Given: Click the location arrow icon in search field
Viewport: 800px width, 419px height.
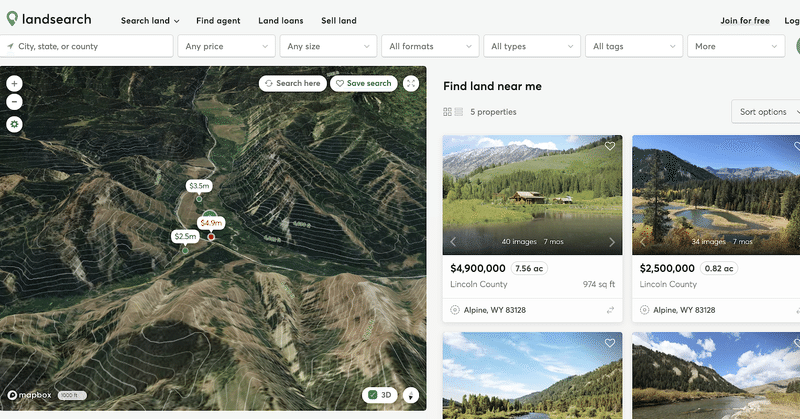Looking at the screenshot, I should pyautogui.click(x=10, y=46).
